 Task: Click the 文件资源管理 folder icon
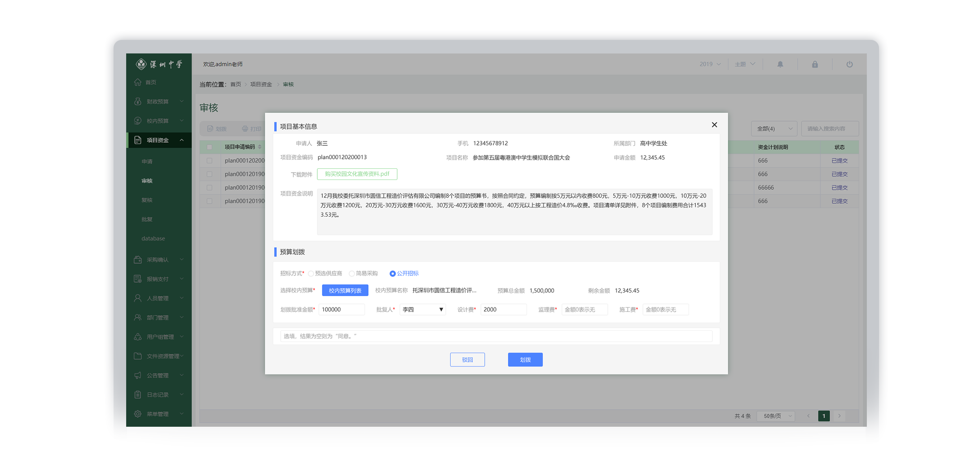138,356
